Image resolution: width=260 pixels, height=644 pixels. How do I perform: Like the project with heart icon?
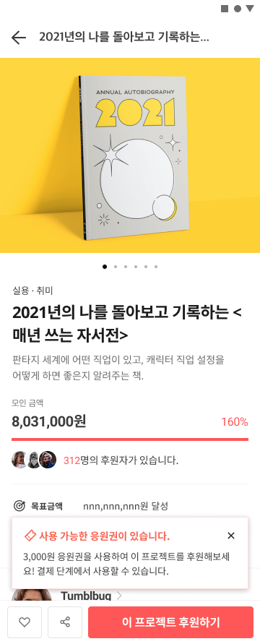(25, 622)
